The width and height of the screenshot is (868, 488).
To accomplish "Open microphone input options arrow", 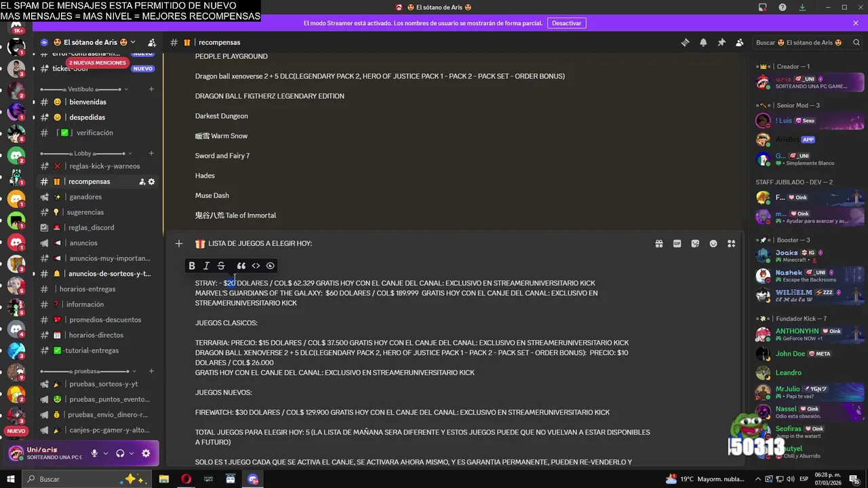I will (105, 453).
